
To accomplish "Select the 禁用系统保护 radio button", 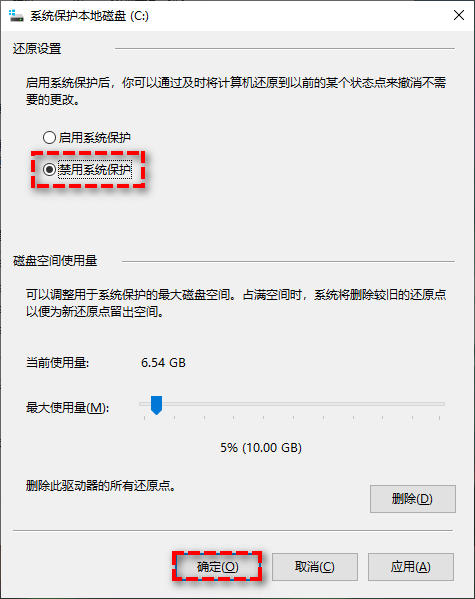I will coord(49,169).
